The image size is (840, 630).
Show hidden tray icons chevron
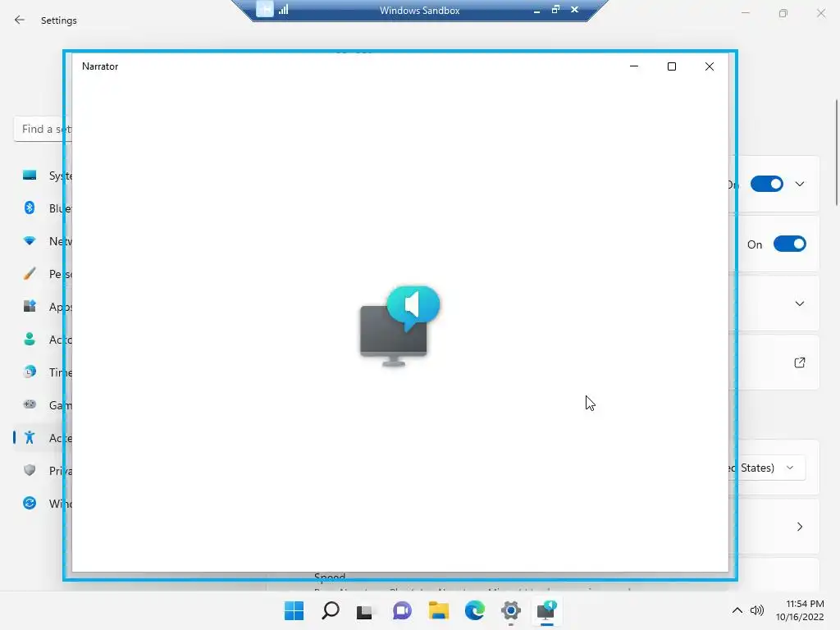(737, 610)
